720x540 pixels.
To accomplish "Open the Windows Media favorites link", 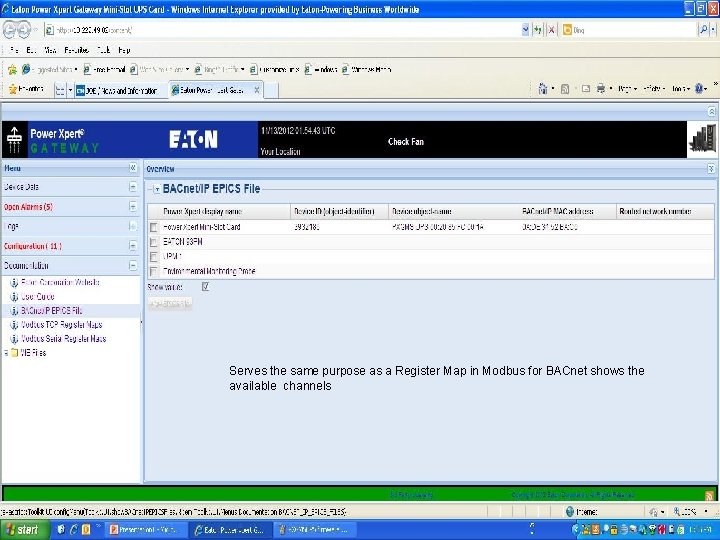I will pos(366,70).
